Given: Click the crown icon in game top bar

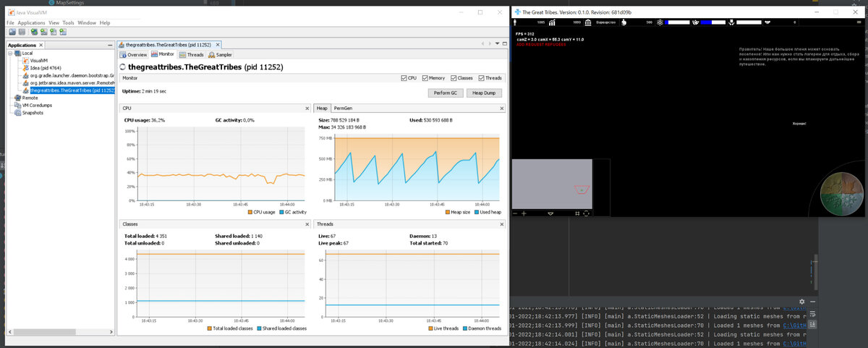Looking at the screenshot, I should [695, 22].
